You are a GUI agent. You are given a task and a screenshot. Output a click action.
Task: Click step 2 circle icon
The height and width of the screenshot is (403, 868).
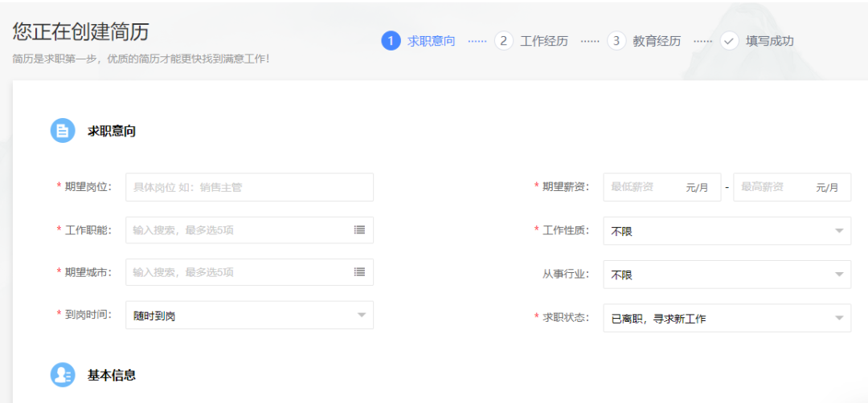click(504, 41)
